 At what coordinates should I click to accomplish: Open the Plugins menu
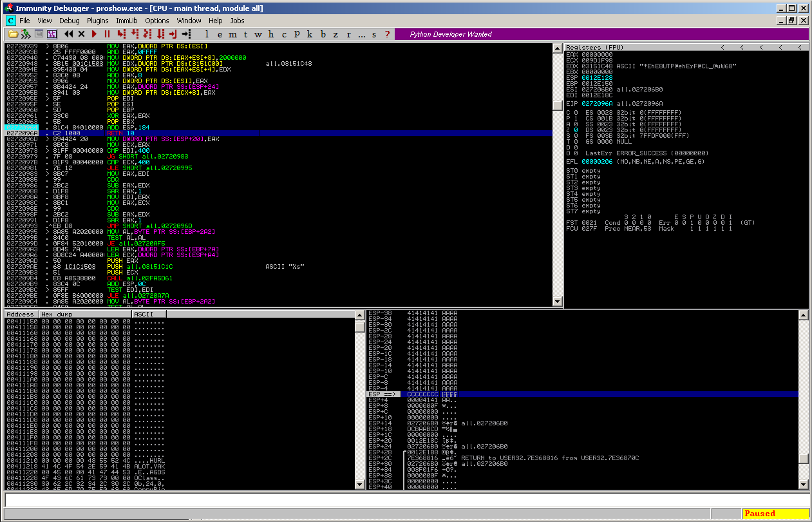tap(98, 21)
